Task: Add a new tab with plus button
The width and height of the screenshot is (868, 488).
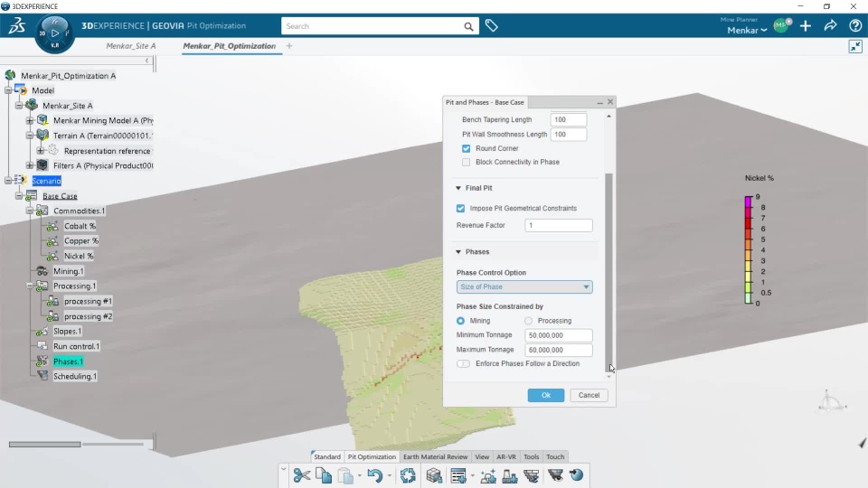Action: click(x=289, y=46)
